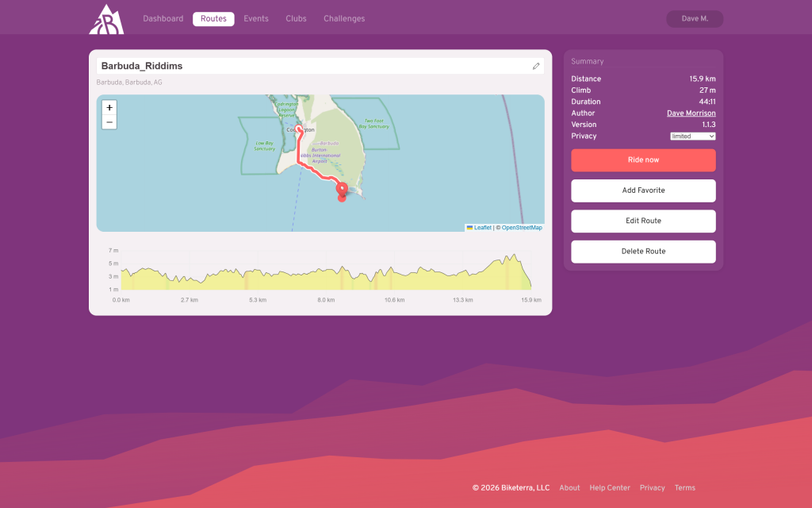Click the Help Center footer link
Screen dimensions: 812x508
610,488
